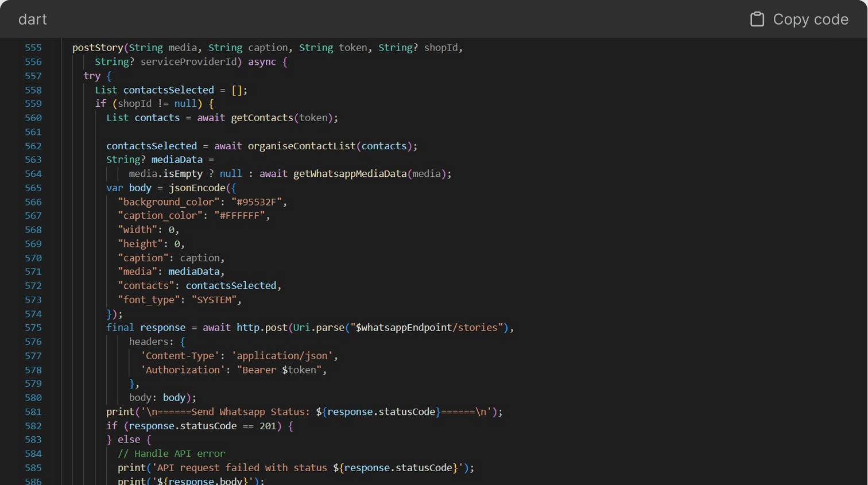Viewport: 868px width, 485px height.
Task: Click the "media" key on line 571
Action: [x=138, y=271]
